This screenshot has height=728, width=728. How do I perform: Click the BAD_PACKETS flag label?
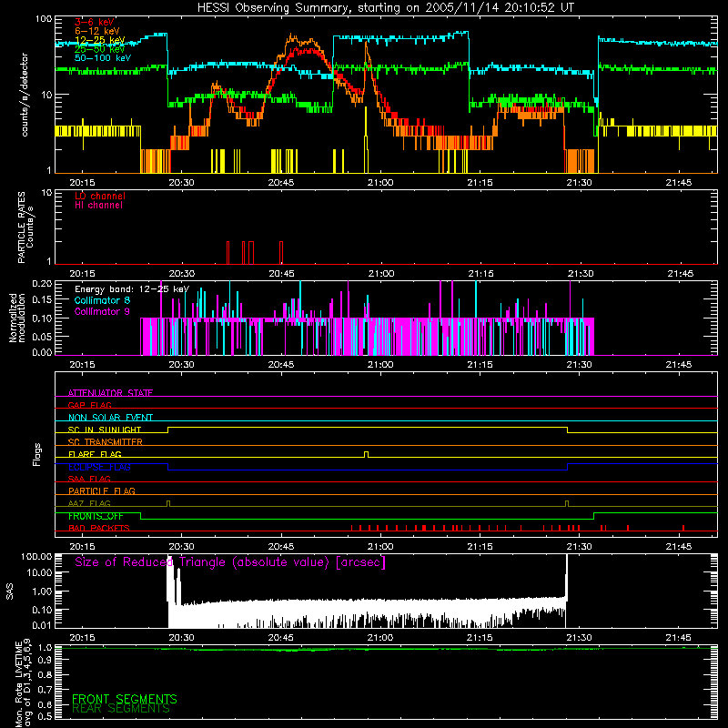[99, 528]
